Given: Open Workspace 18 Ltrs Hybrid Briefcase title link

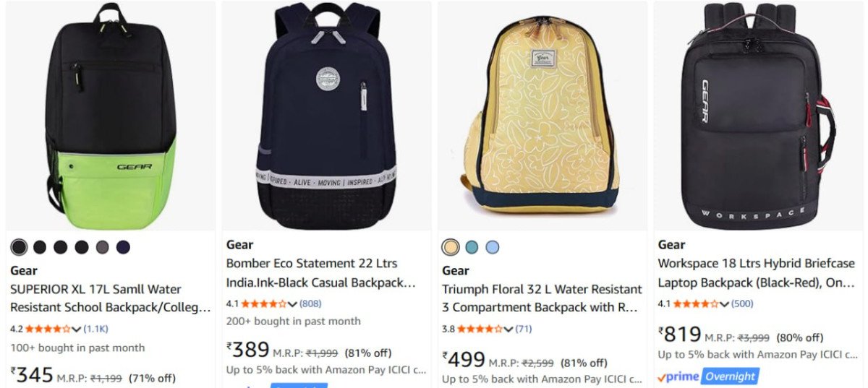Looking at the screenshot, I should [757, 272].
